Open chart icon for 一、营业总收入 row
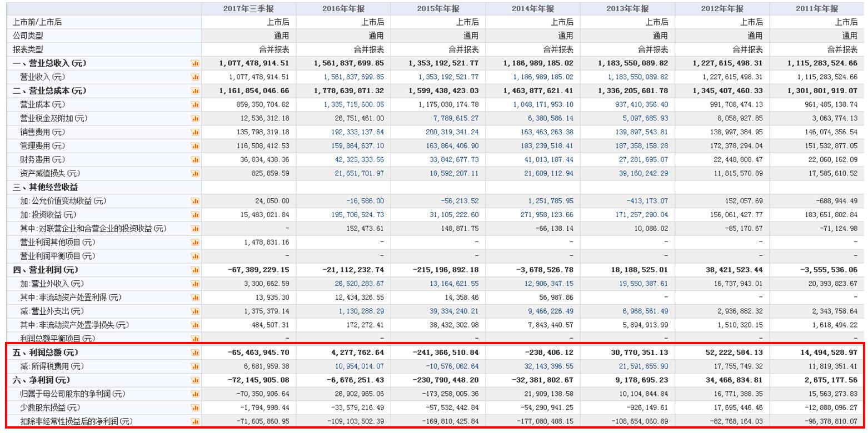 tap(195, 63)
